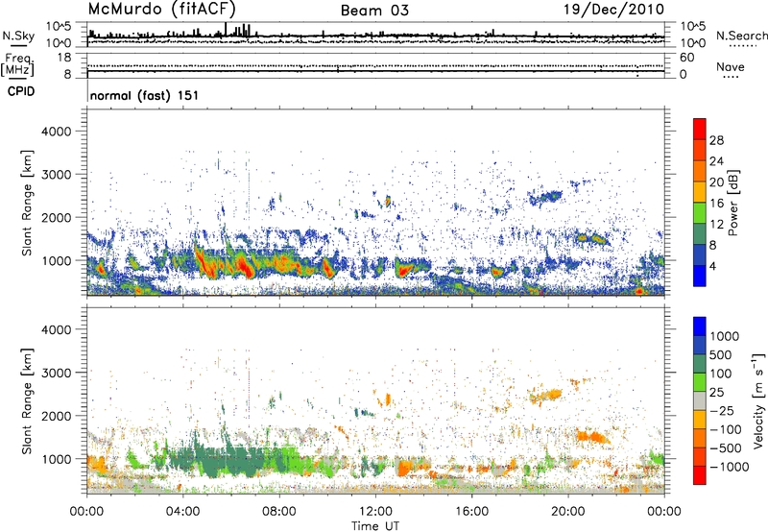Screen dimensions: 768x532
Task: Click the 08:00 time axis tick label
Action: (x=279, y=512)
